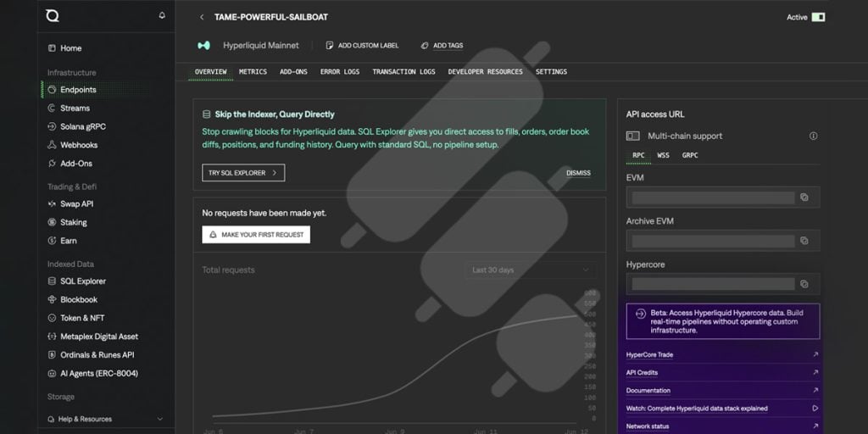The width and height of the screenshot is (868, 434).
Task: Go back using the left arrow
Action: click(202, 17)
